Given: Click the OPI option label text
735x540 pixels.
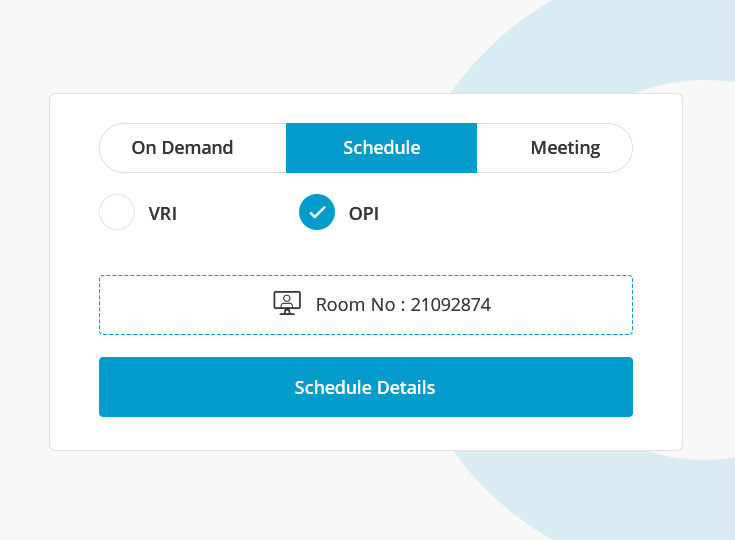Looking at the screenshot, I should pos(364,213).
